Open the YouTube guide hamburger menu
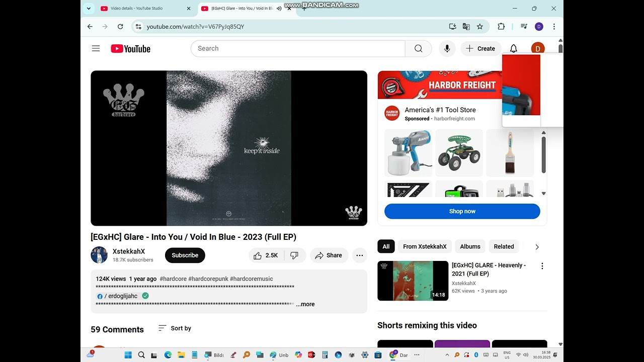This screenshot has width=644, height=362. pos(96,49)
